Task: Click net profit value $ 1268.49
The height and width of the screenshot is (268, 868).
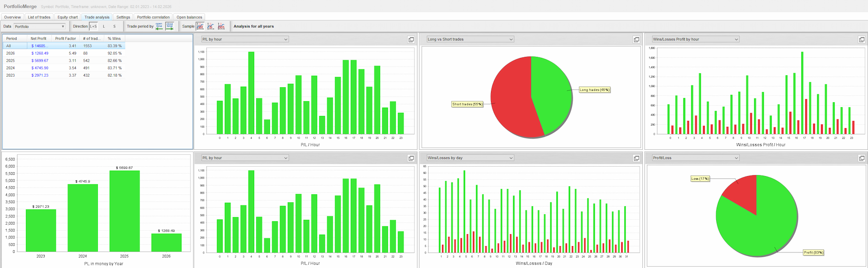Action: click(x=40, y=53)
